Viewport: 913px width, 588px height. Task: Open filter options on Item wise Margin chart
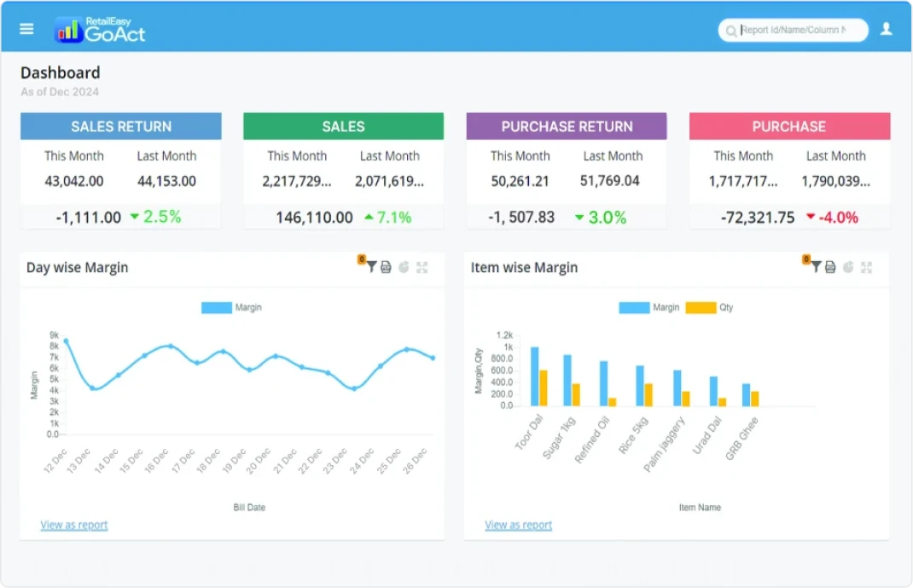817,267
